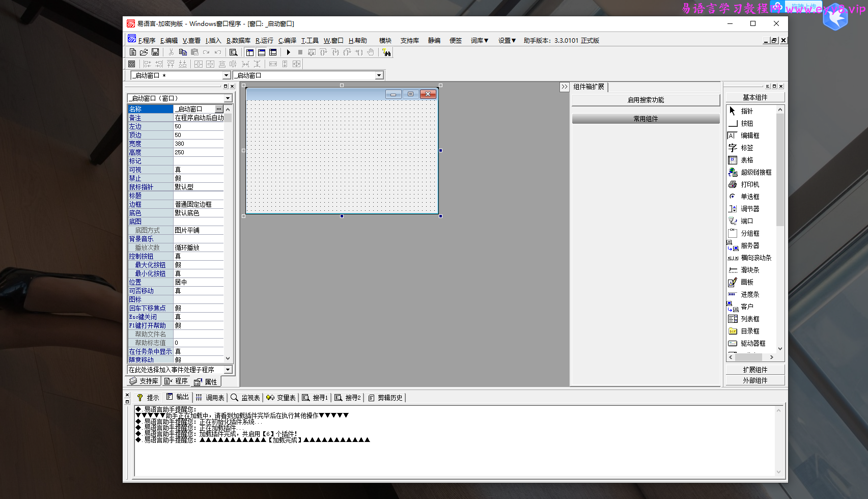Open the E.编辑 menu
This screenshot has width=868, height=499.
tap(169, 40)
